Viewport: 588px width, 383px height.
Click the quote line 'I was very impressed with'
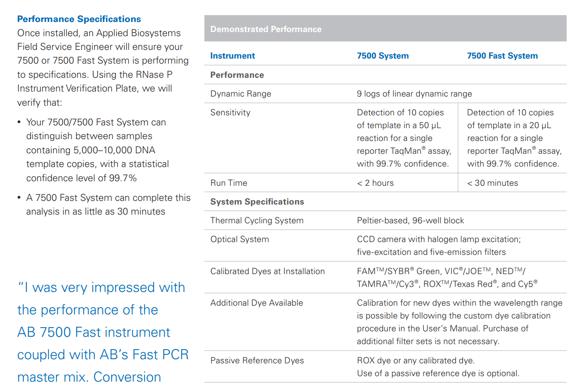(x=101, y=288)
